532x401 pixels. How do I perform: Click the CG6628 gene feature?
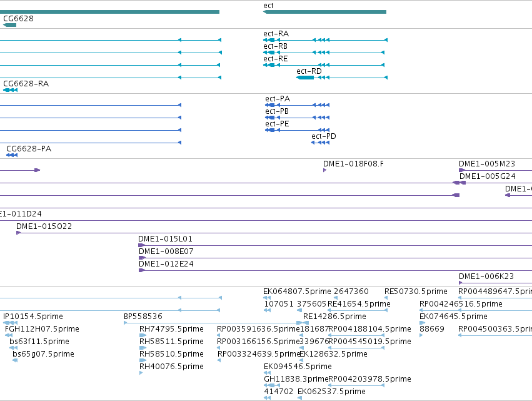(x=9, y=25)
